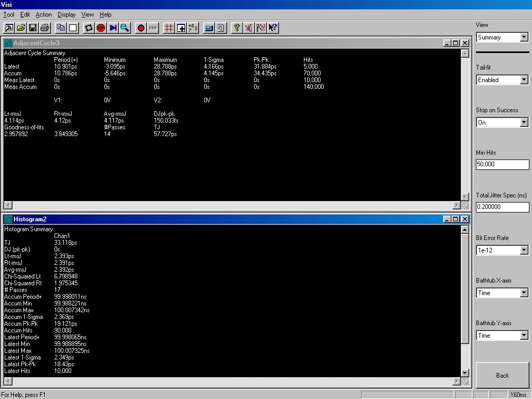Click AdjacentCycle3 vertical scrollbar down arrow

point(465,197)
